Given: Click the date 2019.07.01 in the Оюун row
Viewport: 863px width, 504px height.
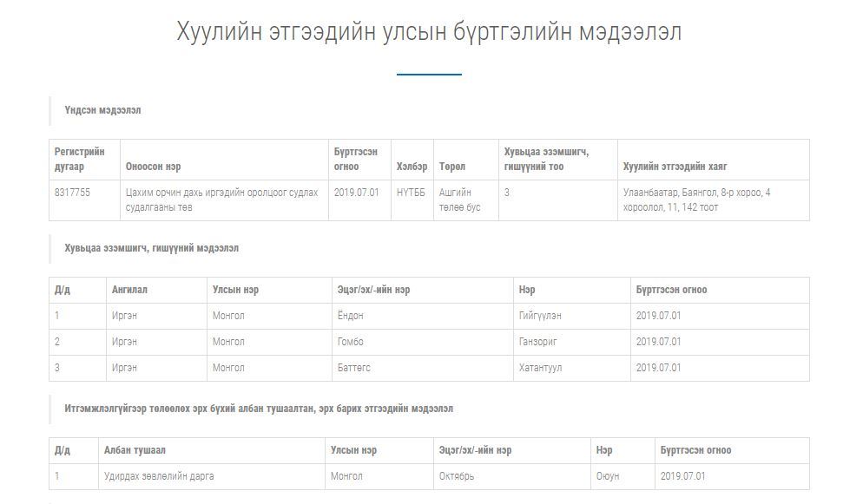Looking at the screenshot, I should [x=682, y=476].
